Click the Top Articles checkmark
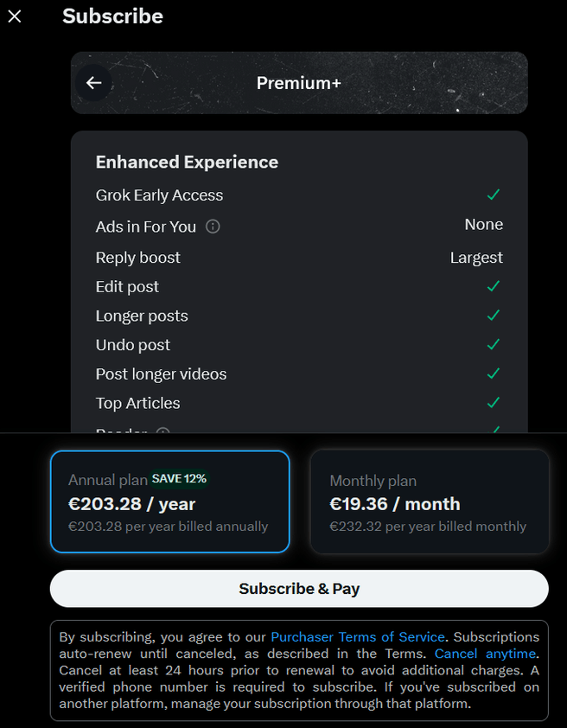The height and width of the screenshot is (728, 567). 494,403
